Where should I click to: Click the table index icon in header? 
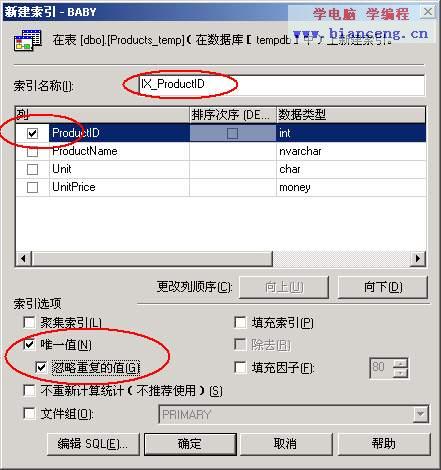click(x=28, y=40)
